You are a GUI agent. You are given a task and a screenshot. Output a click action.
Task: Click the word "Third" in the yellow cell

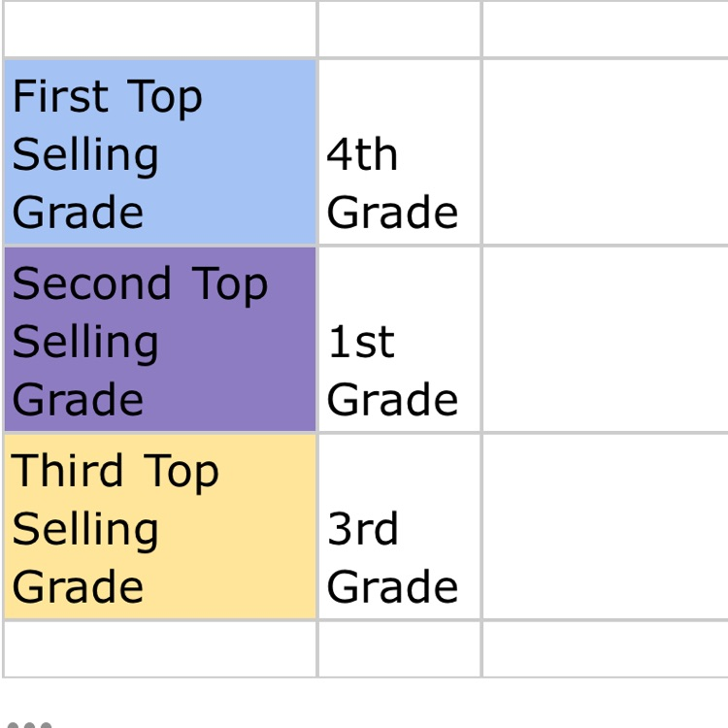point(68,471)
